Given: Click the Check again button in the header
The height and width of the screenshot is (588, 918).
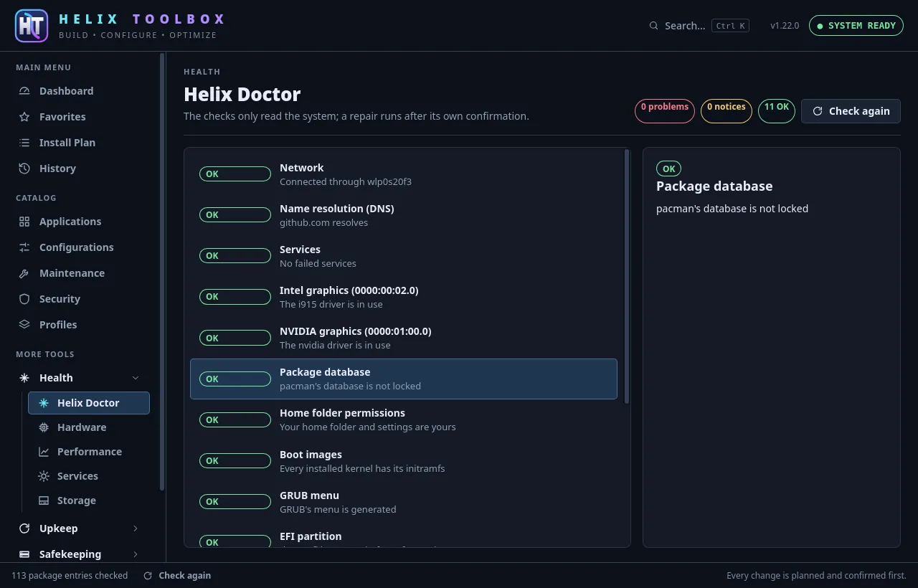Looking at the screenshot, I should click(x=851, y=111).
